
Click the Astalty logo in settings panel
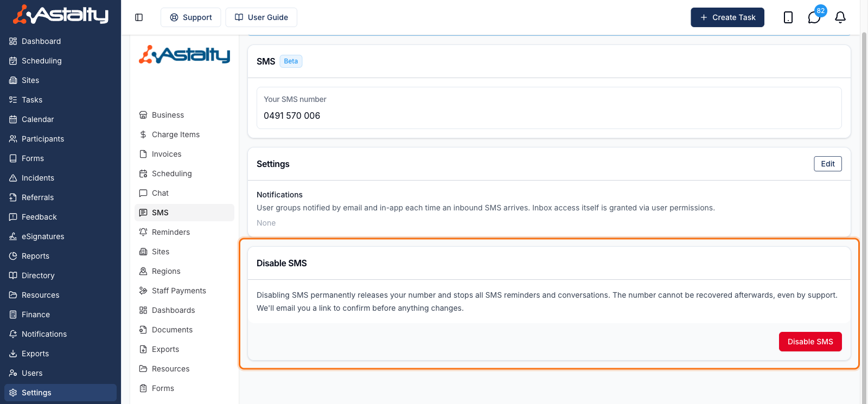(x=184, y=55)
